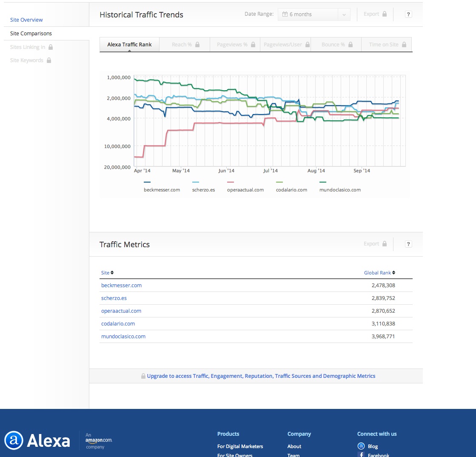Click the lock icon on the upgrade banner

(143, 376)
